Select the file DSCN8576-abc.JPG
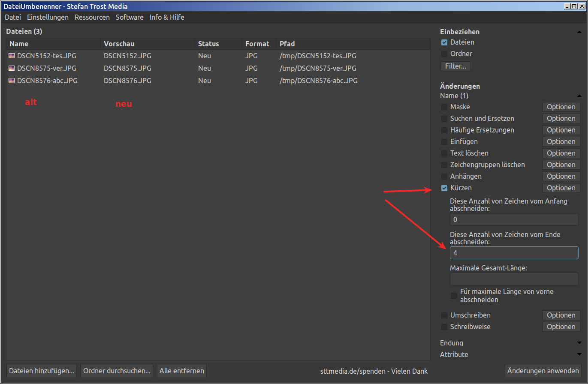 tap(47, 81)
